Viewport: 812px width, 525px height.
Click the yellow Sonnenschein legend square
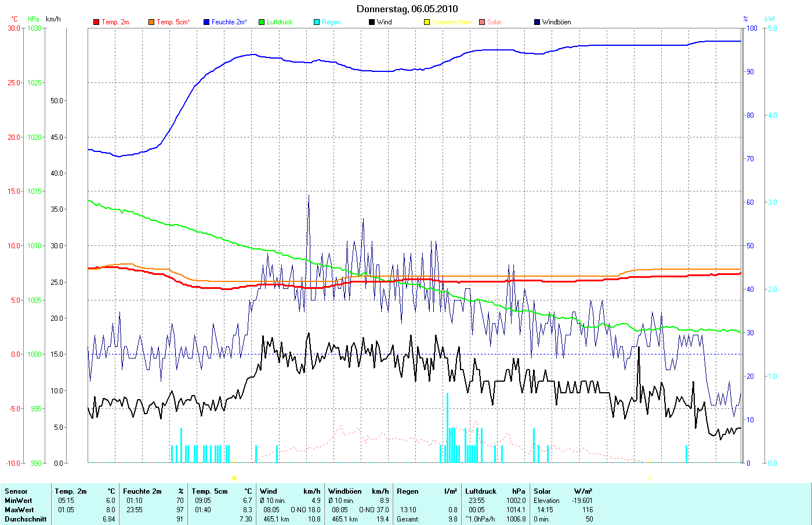427,22
